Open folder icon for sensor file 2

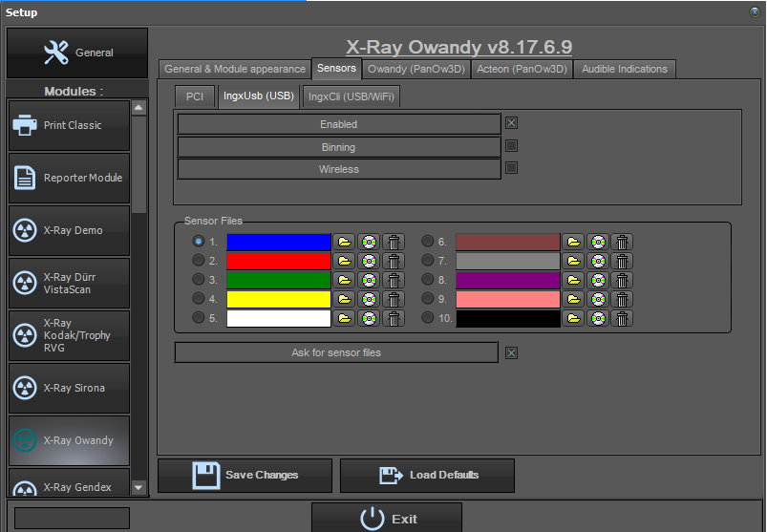click(x=345, y=261)
